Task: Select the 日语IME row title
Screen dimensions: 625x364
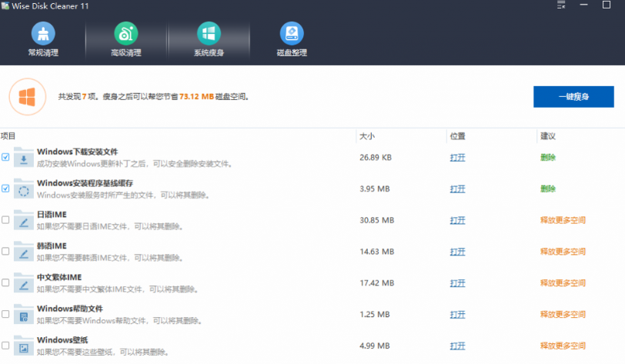Action: (x=52, y=215)
